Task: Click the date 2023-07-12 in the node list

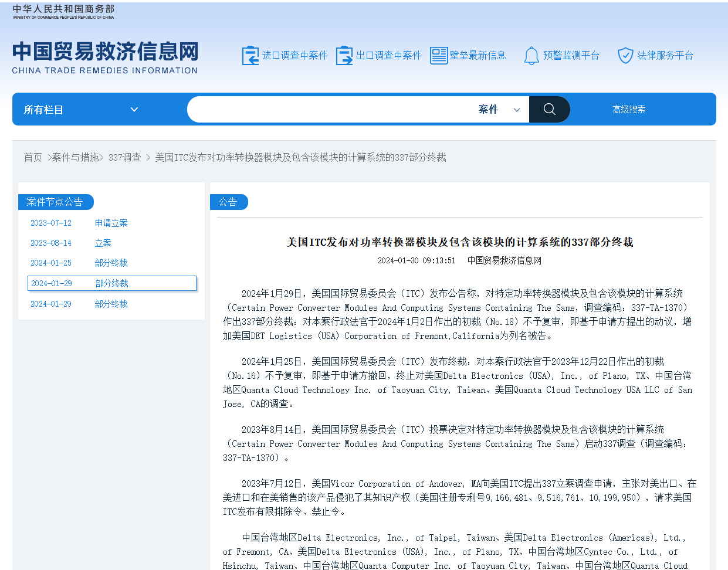Action: [51, 223]
